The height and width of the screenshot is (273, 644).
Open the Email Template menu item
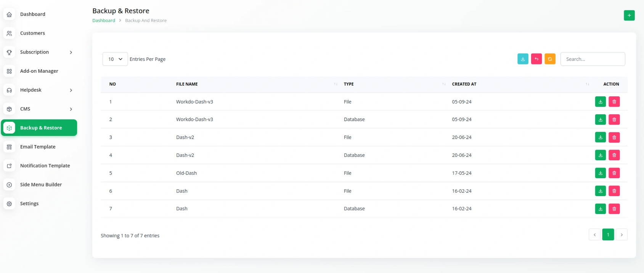point(38,147)
